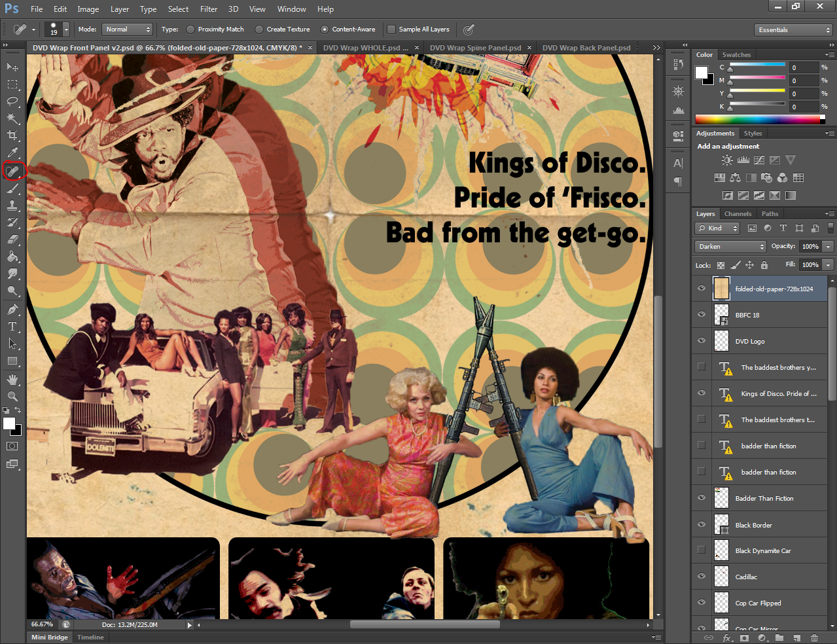
Task: Select the Magic Wand tool
Action: 12,118
